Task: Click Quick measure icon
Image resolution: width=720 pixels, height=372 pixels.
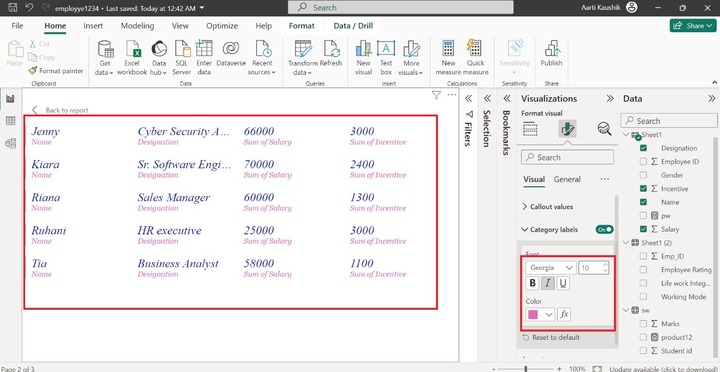Action: pos(475,57)
